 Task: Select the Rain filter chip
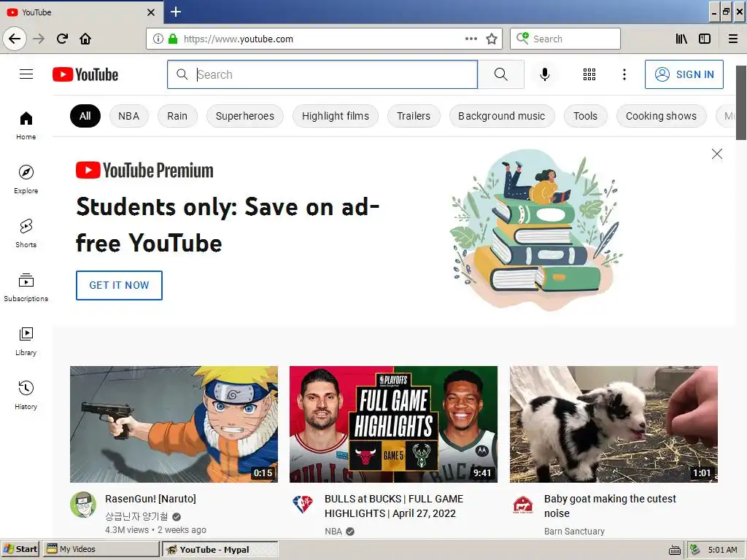point(177,116)
